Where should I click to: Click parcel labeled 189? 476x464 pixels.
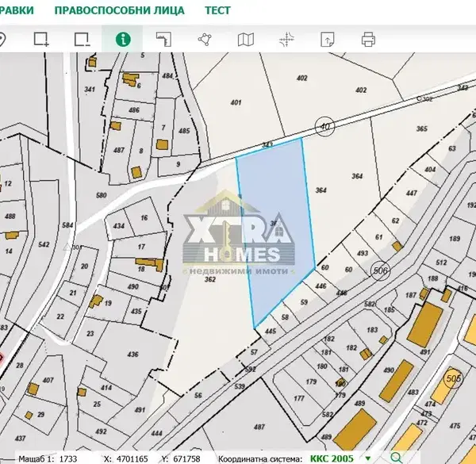[x=455, y=239]
